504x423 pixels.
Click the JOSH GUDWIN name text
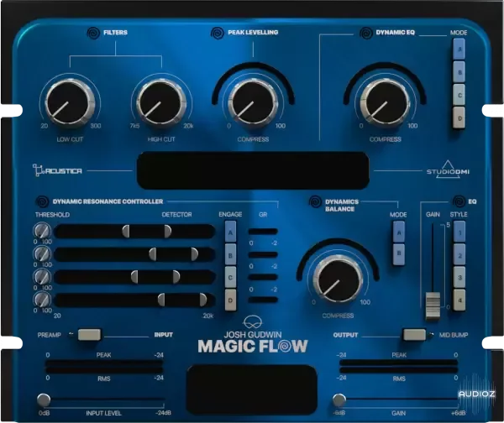[253, 334]
